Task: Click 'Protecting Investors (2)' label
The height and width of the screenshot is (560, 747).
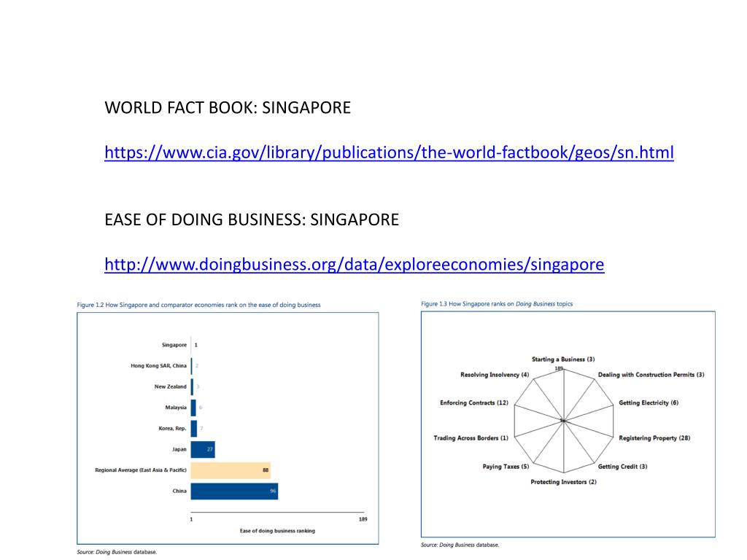Action: click(564, 482)
